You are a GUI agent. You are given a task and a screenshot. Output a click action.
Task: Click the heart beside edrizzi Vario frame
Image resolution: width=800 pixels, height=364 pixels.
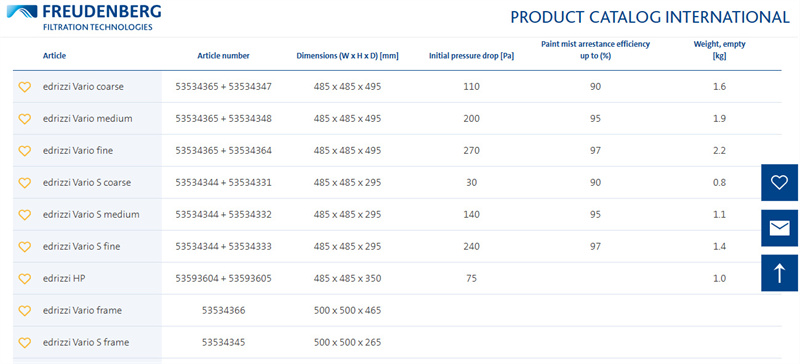pyautogui.click(x=24, y=310)
